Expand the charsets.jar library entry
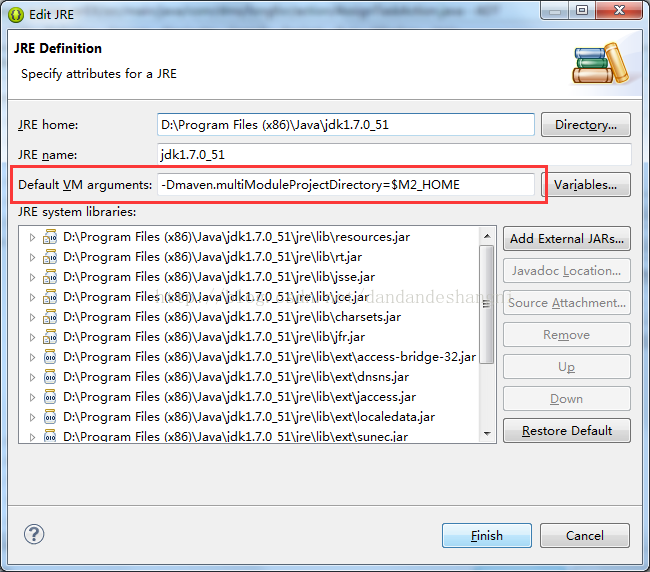The image size is (650, 572). pos(32,318)
